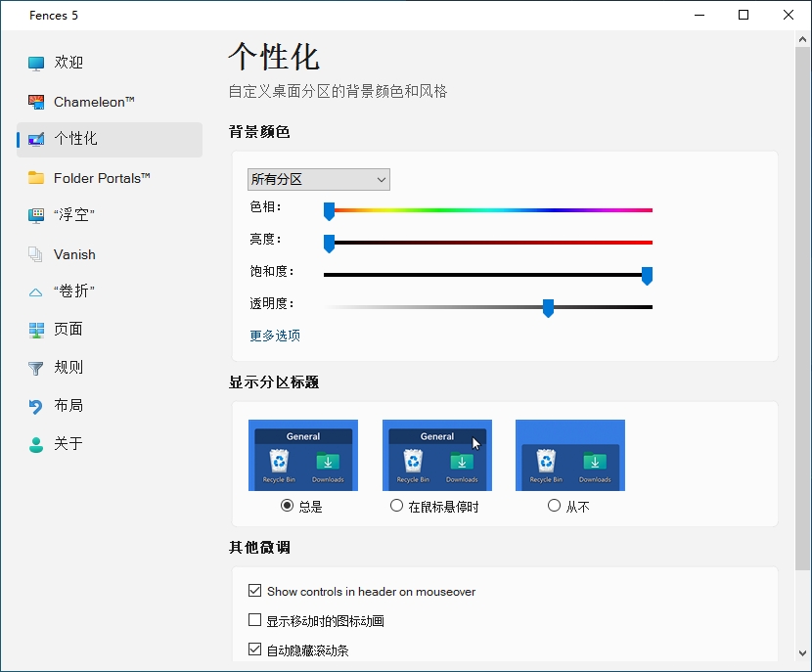Click the 规则 funnel filter icon
812x672 pixels.
(36, 368)
